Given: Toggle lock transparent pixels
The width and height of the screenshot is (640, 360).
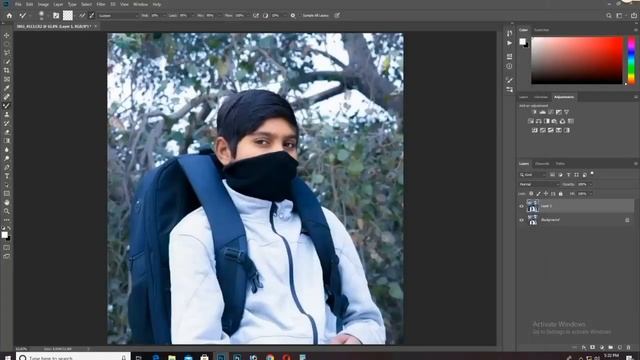Looking at the screenshot, I should [x=531, y=194].
